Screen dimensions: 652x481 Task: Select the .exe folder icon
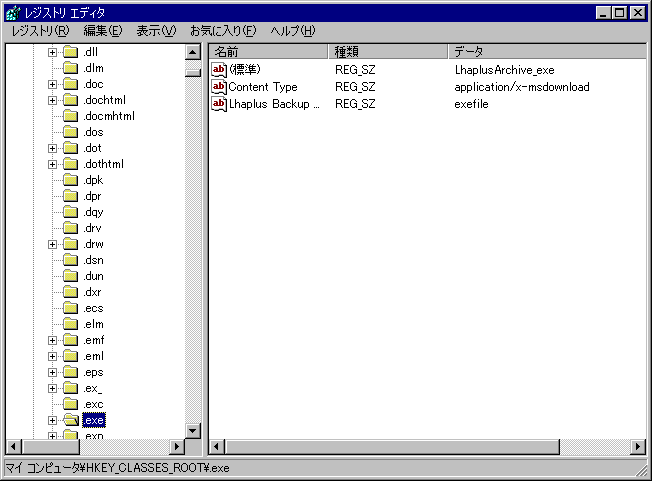point(71,420)
